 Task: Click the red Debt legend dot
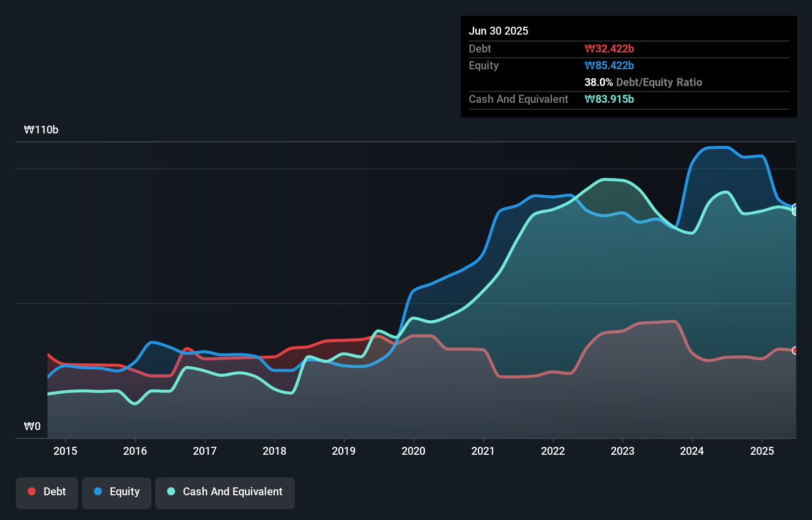pyautogui.click(x=31, y=491)
